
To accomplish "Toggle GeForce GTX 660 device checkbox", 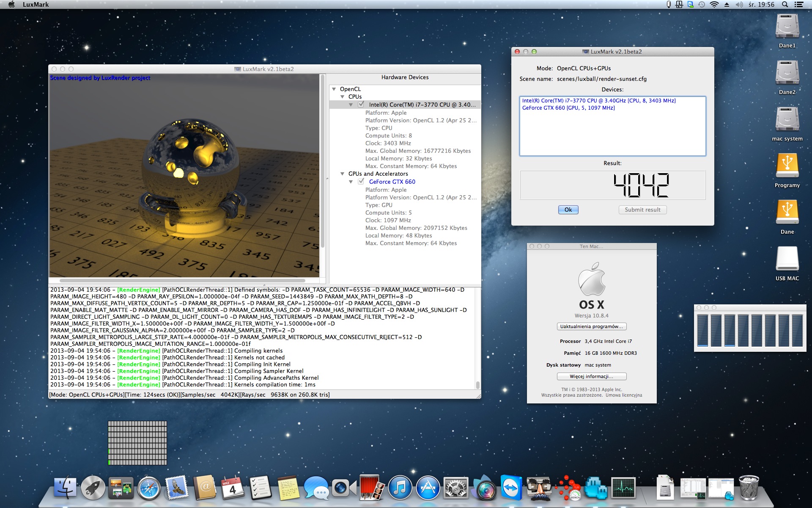I will point(361,181).
